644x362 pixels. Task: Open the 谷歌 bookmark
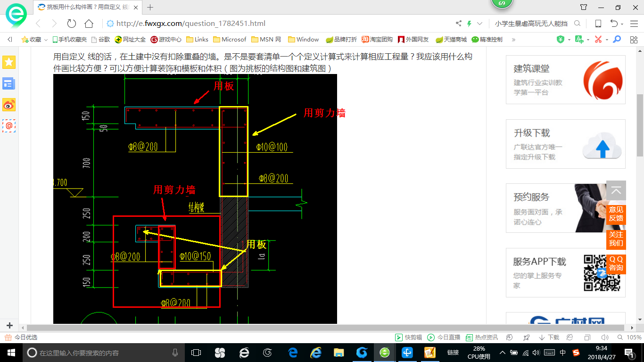[101, 40]
